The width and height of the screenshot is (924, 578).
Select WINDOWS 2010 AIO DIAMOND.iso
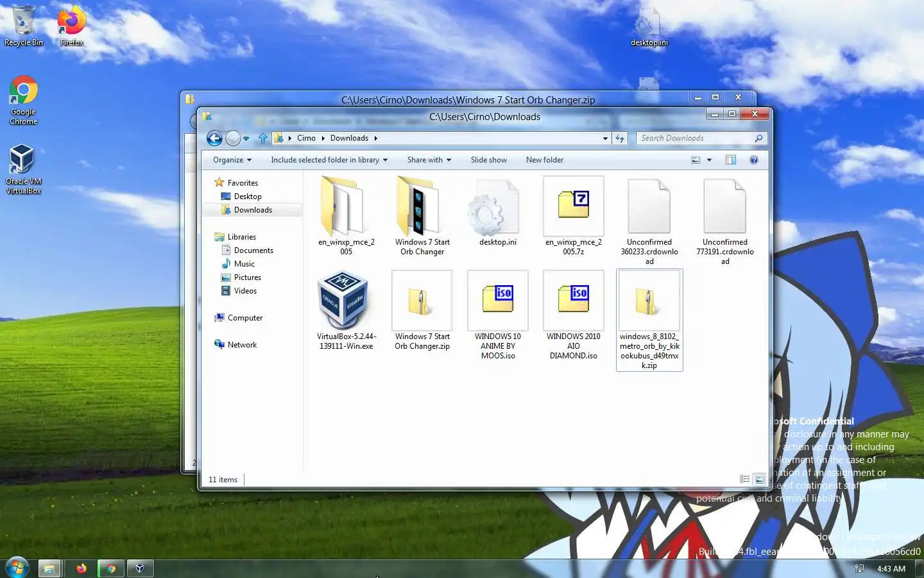coord(574,315)
